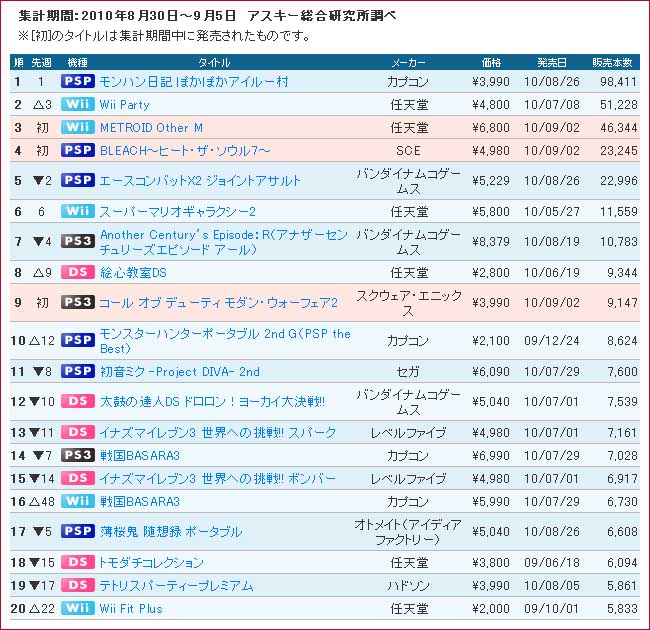The height and width of the screenshot is (630, 650).
Task: Click the PSP badge beside the BLEACH title
Action: (78, 150)
